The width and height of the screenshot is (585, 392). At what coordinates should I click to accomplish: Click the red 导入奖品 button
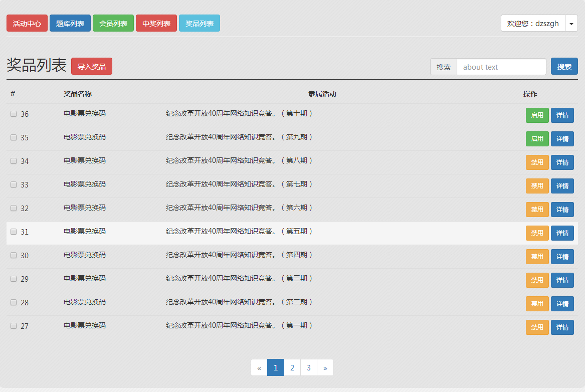pyautogui.click(x=92, y=67)
